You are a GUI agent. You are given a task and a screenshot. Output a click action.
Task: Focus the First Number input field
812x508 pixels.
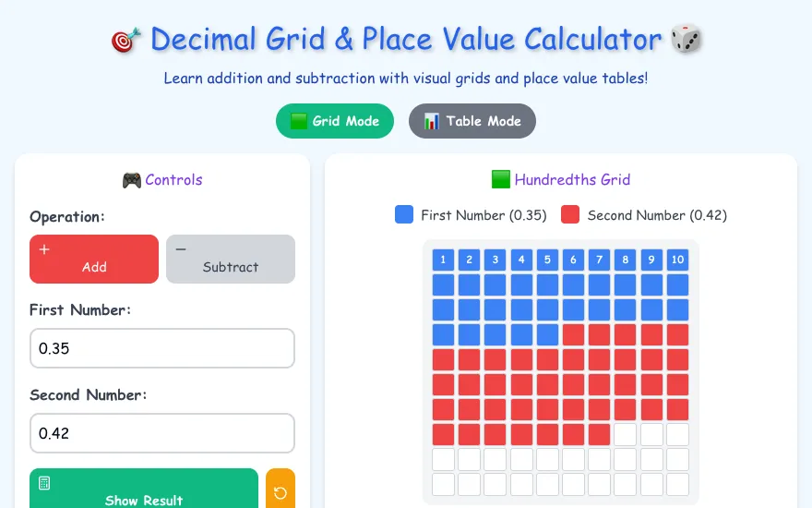[162, 348]
